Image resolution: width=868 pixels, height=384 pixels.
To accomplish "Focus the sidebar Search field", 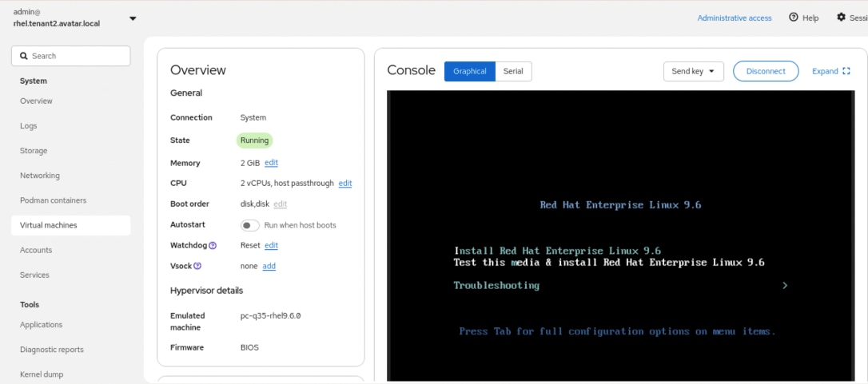I will tap(71, 56).
